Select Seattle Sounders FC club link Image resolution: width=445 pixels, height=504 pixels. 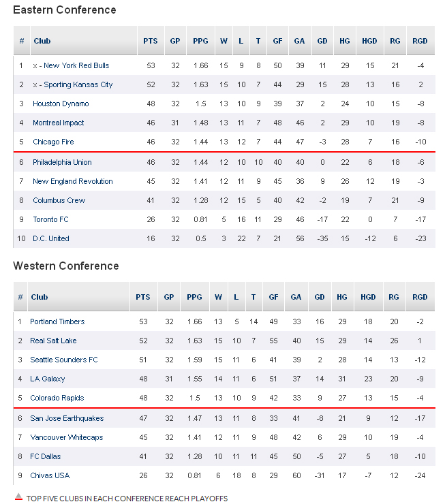[64, 360]
